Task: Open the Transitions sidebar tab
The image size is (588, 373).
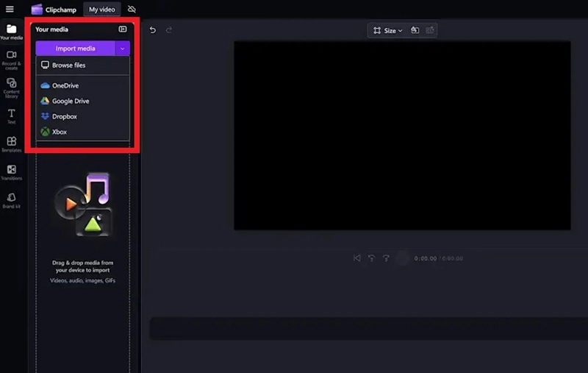Action: click(11, 173)
